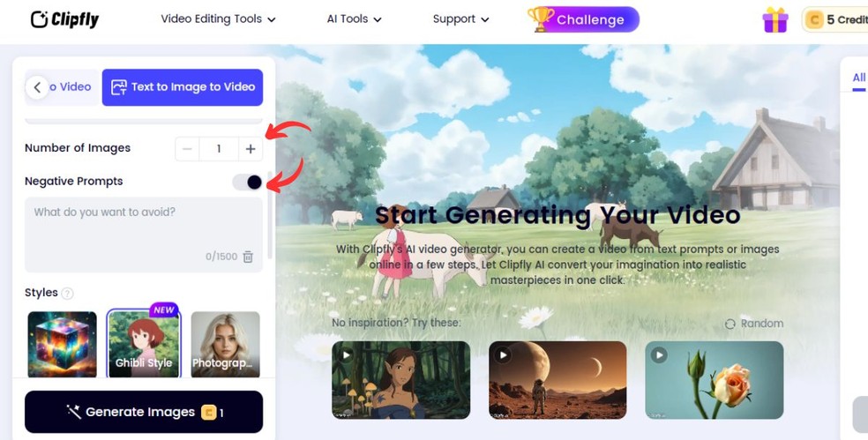Click the trash icon in negative prompts box
868x440 pixels.
(x=248, y=257)
